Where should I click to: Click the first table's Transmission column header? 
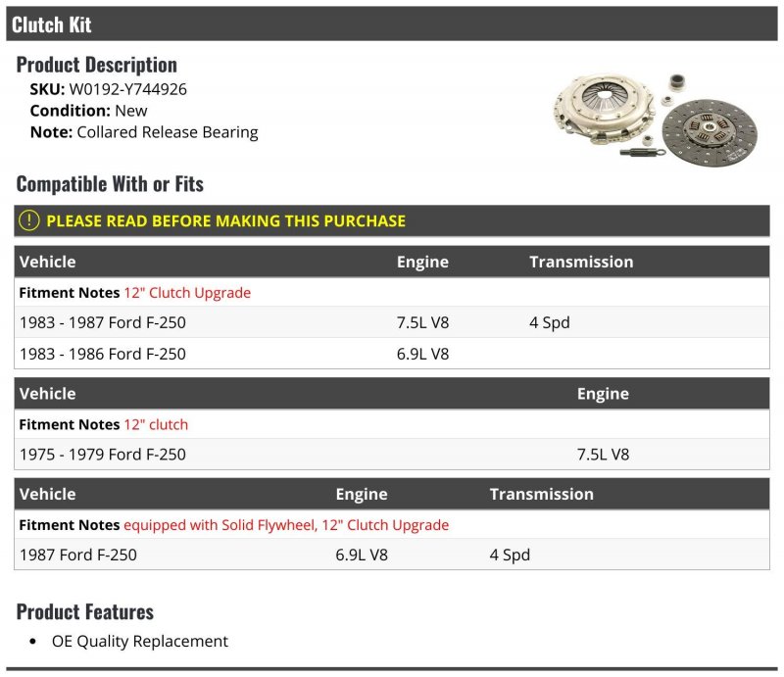581,262
